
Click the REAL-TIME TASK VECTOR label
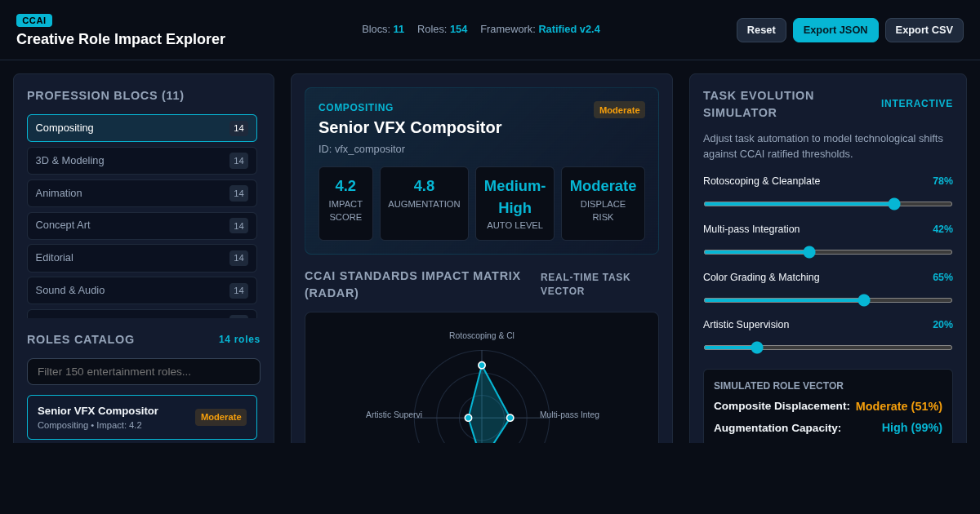[586, 284]
